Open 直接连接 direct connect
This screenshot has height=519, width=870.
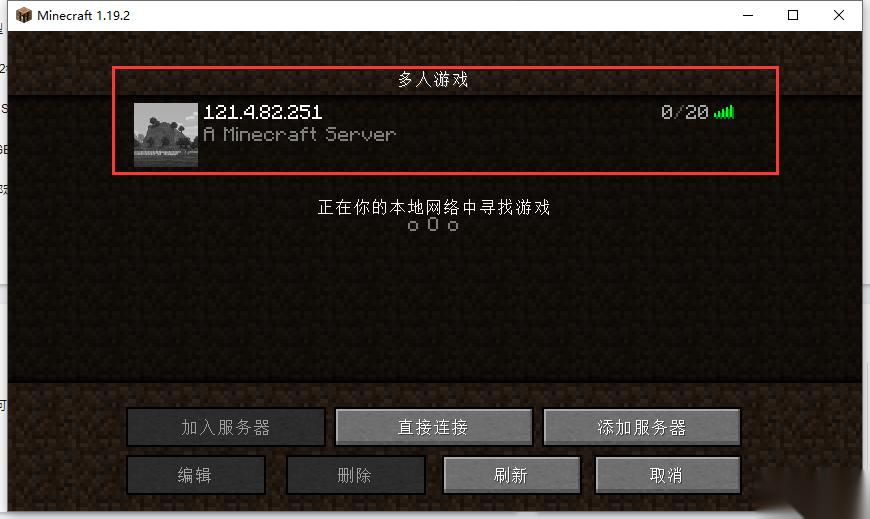[x=433, y=427]
